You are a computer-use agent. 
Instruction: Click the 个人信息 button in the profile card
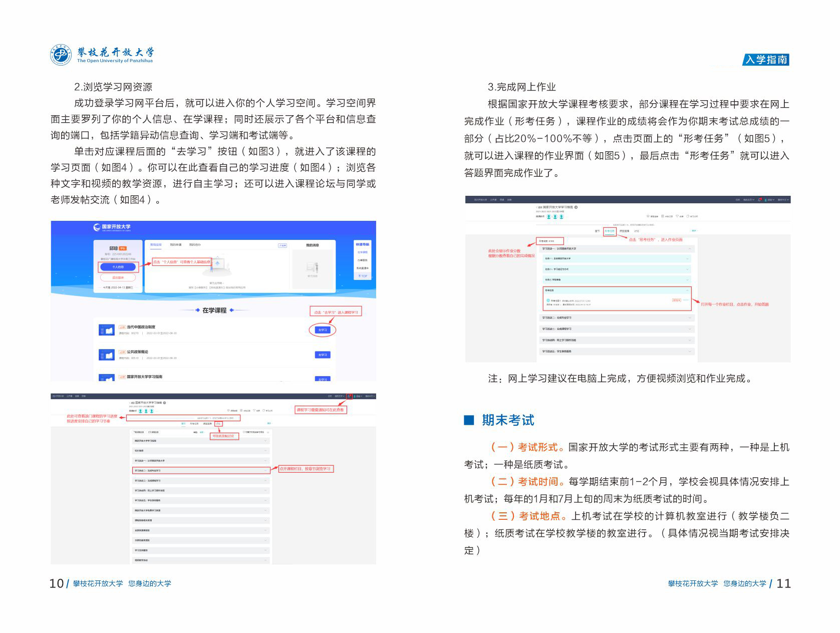click(x=118, y=267)
